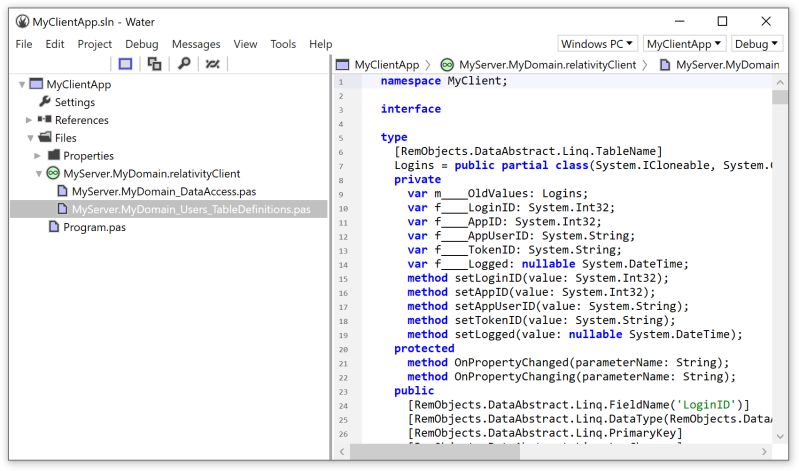
Task: Click the PrimaryKey attribute on line 26
Action: (x=545, y=433)
